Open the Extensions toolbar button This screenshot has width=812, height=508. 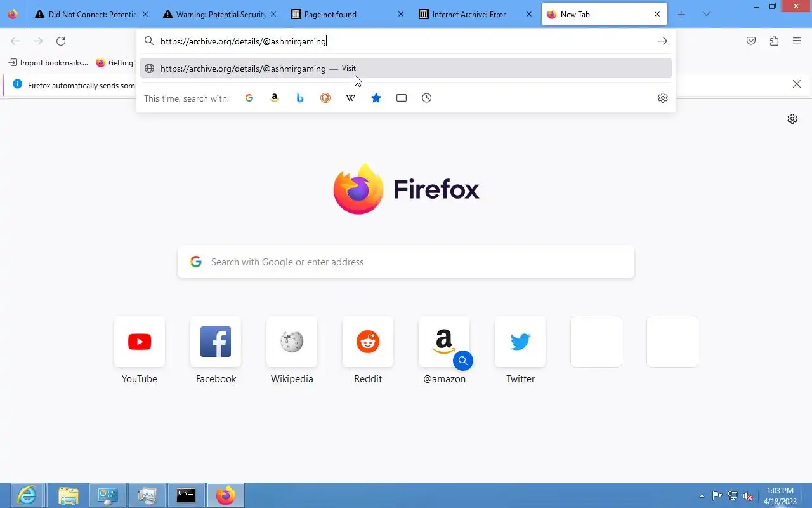[x=774, y=41]
